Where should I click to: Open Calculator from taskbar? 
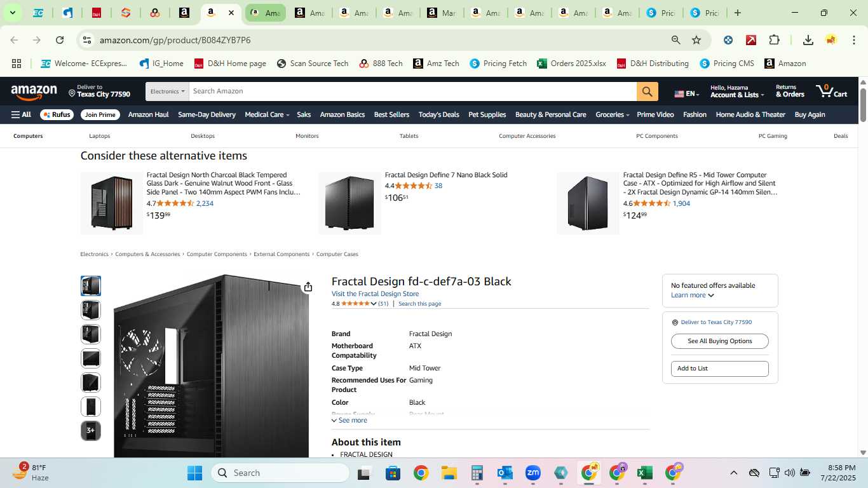477,473
